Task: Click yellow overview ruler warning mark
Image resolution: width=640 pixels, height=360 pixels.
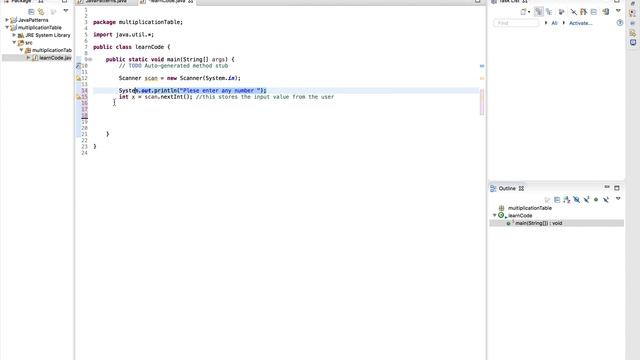Action: pyautogui.click(x=482, y=78)
